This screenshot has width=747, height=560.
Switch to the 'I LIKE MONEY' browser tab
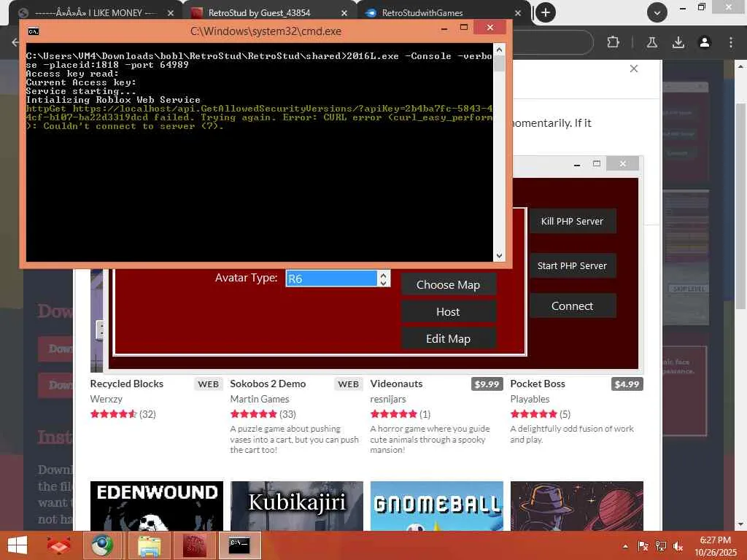(96, 13)
